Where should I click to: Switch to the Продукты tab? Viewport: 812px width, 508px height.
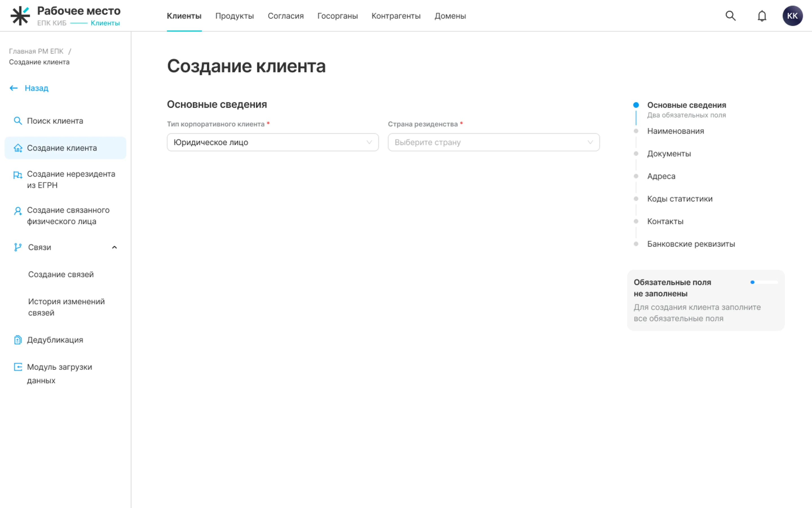point(235,16)
